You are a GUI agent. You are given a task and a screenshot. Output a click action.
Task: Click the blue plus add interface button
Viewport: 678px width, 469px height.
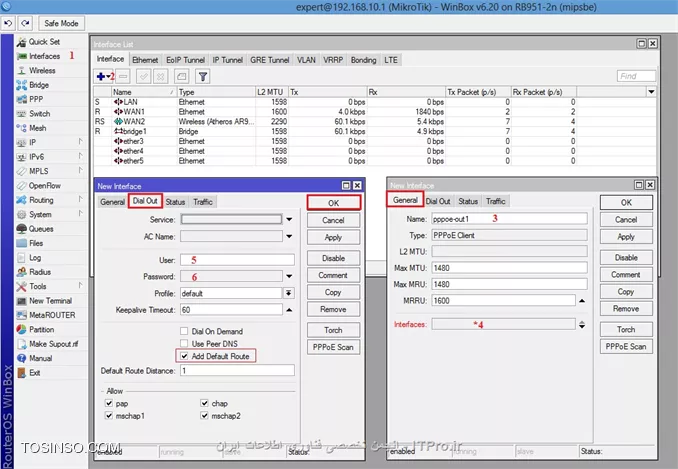click(103, 77)
